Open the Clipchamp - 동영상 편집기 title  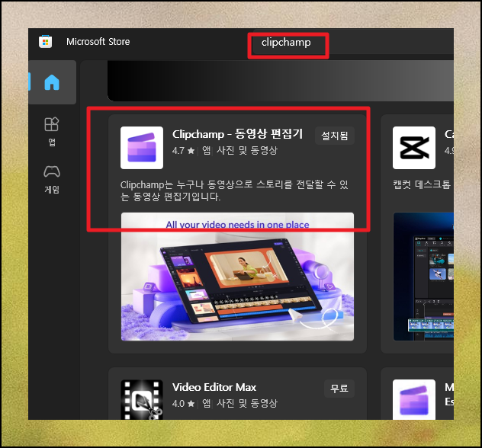[237, 134]
